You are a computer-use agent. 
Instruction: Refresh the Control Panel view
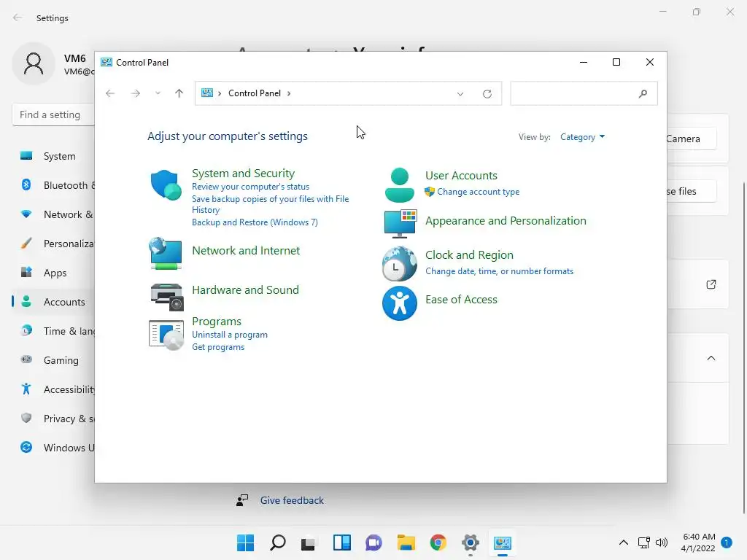487,94
